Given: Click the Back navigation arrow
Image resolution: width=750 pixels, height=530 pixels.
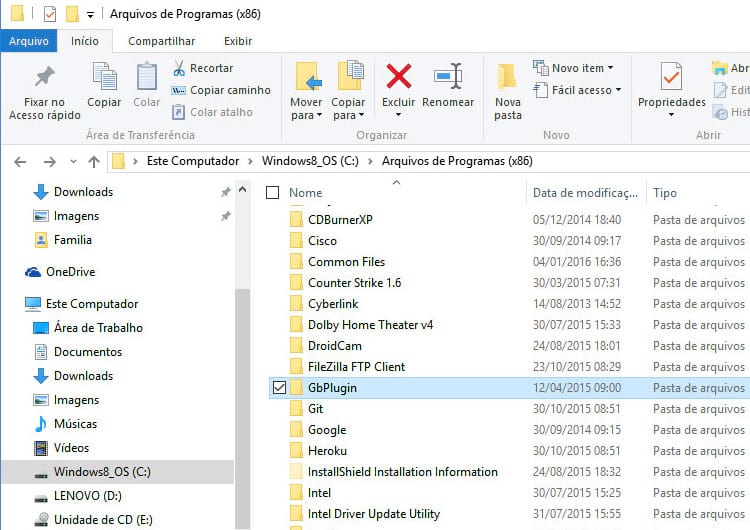Looking at the screenshot, I should (20, 162).
